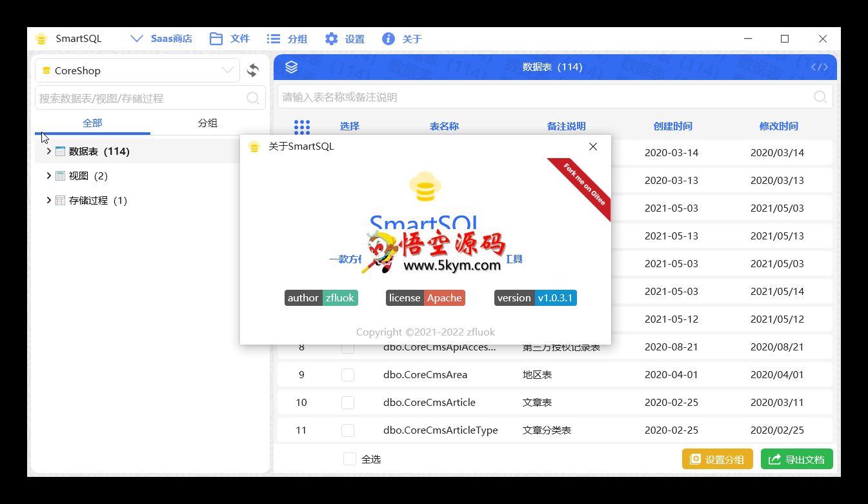
Task: Select the 存储过程 (1) tree item
Action: coord(97,200)
